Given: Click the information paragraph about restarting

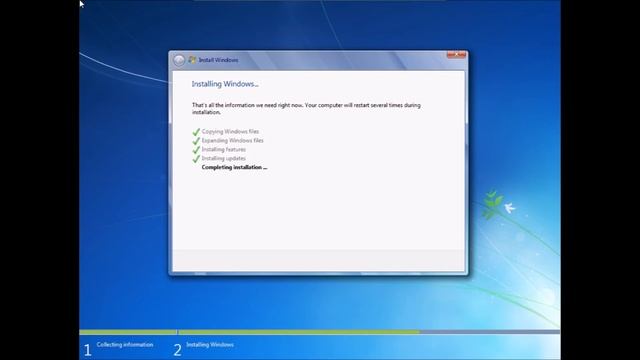Looking at the screenshot, I should tap(306, 109).
